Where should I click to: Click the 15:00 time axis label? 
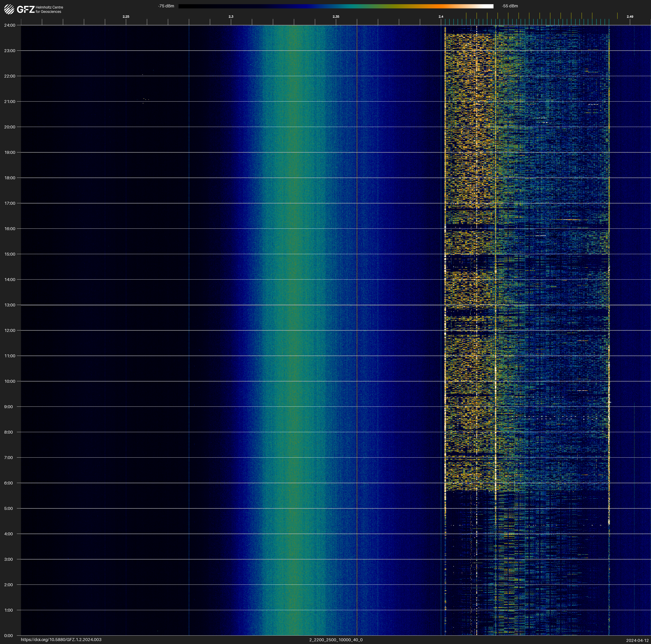tap(9, 254)
